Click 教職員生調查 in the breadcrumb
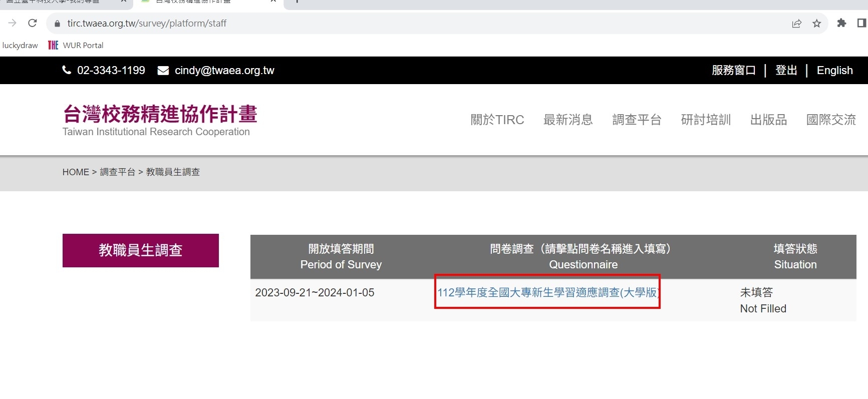This screenshot has width=868, height=399. pyautogui.click(x=173, y=172)
